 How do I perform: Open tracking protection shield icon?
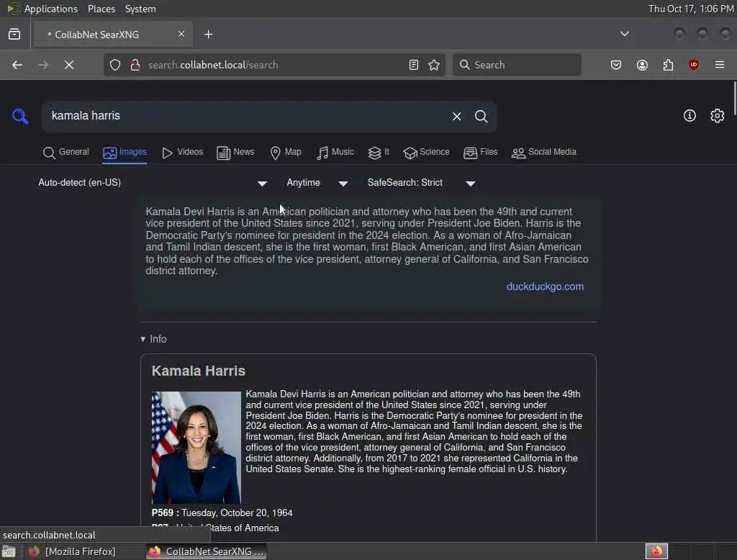115,65
